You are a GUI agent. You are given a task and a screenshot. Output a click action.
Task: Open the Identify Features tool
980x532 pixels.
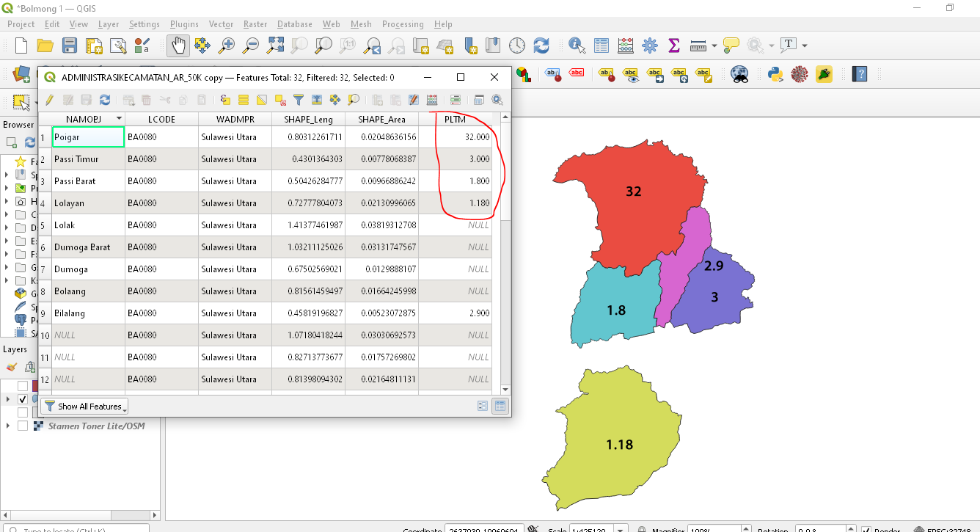click(577, 45)
